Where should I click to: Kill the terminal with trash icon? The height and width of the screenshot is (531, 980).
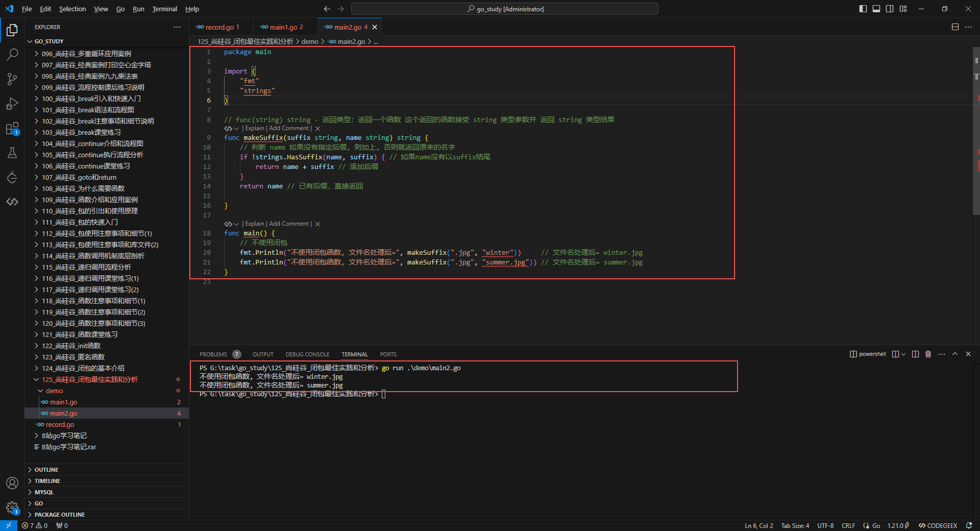928,354
